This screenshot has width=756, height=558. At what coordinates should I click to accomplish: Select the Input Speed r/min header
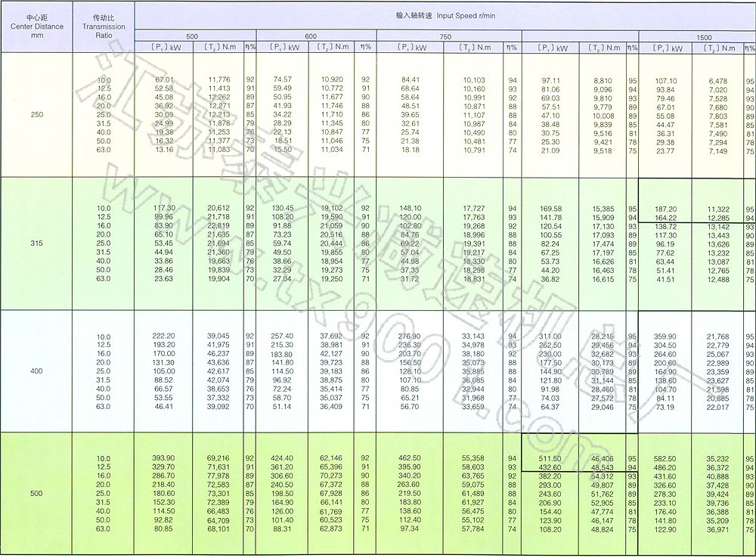click(445, 15)
